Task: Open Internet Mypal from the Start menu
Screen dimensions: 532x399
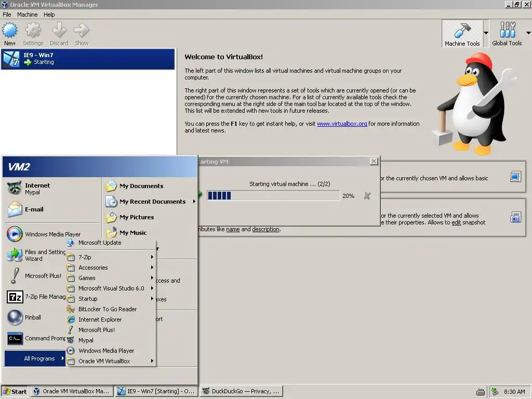Action: pos(52,189)
